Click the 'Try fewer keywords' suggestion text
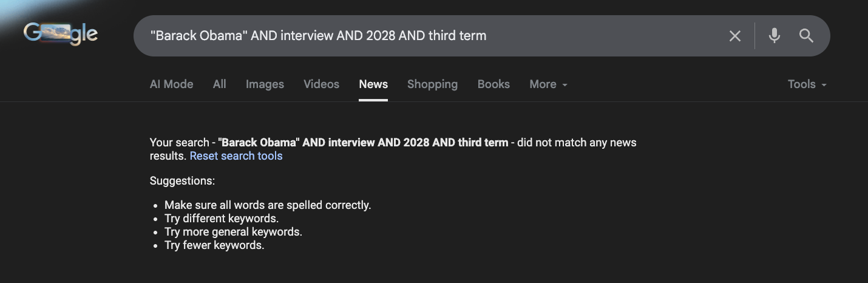Screen dimensions: 868x283 (x=214, y=245)
